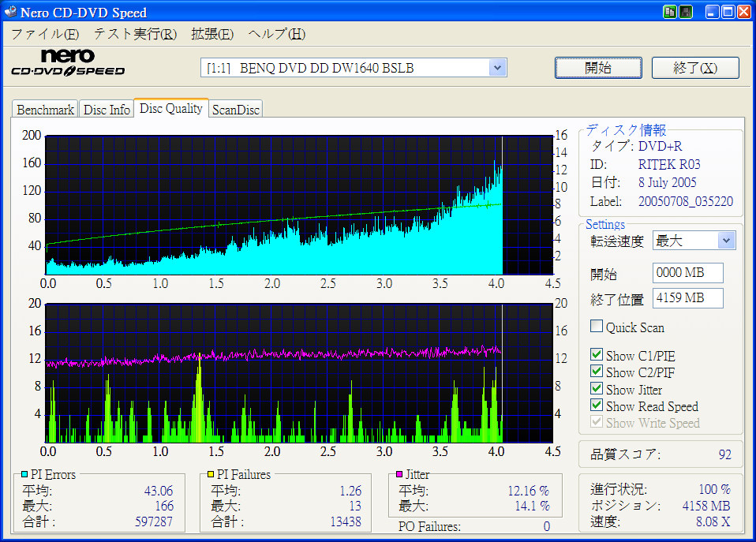The width and height of the screenshot is (756, 542).
Task: Maximize the Nero CD-DVD Speed window
Action: [728, 12]
